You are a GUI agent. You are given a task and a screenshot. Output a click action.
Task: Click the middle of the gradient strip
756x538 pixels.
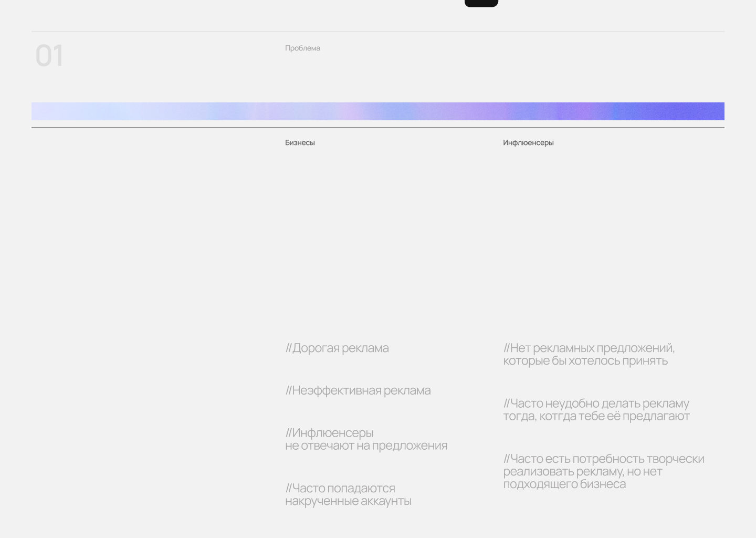pos(378,111)
